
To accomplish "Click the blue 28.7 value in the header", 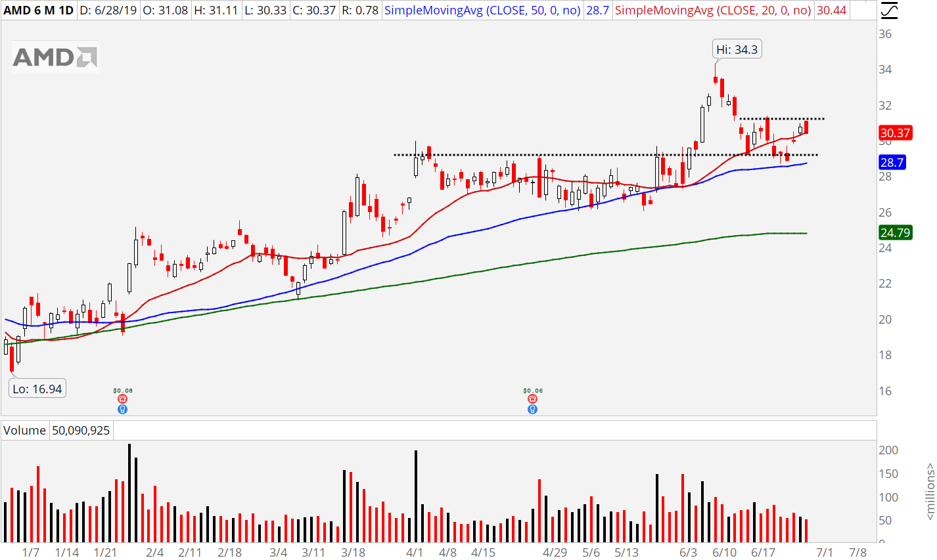I will [x=597, y=11].
